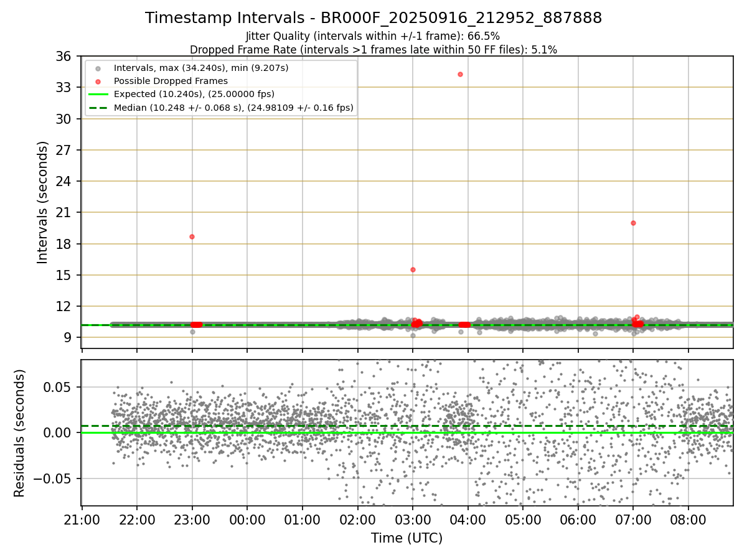
Task: Click the '36' y-axis tick label
Action: 65,57
